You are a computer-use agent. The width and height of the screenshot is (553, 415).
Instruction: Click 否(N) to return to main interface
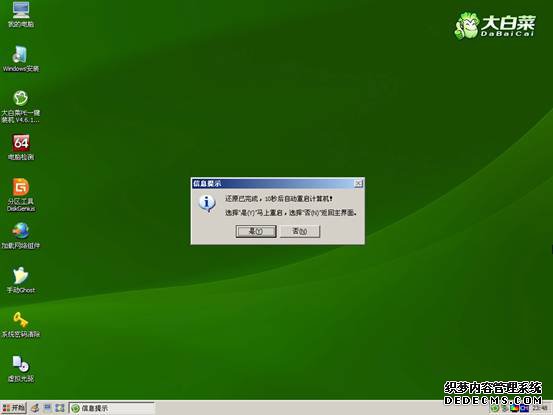(x=300, y=231)
